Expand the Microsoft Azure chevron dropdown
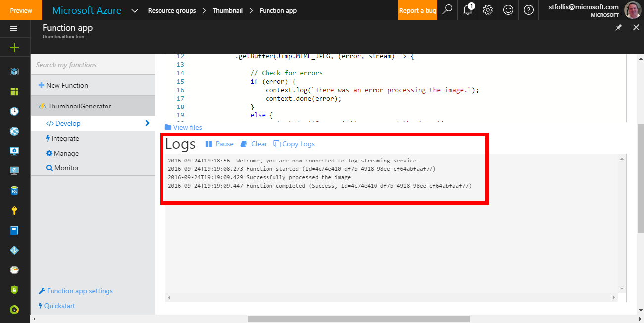 pos(134,10)
